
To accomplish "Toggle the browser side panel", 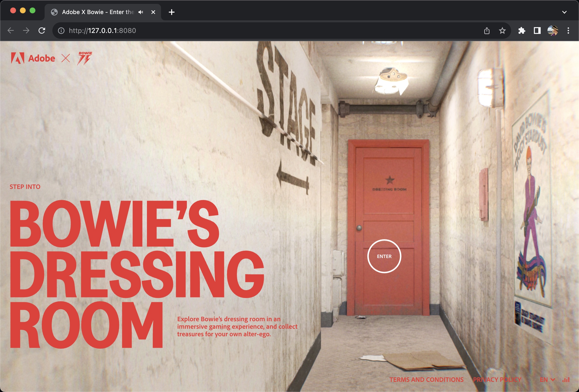I will pyautogui.click(x=537, y=31).
